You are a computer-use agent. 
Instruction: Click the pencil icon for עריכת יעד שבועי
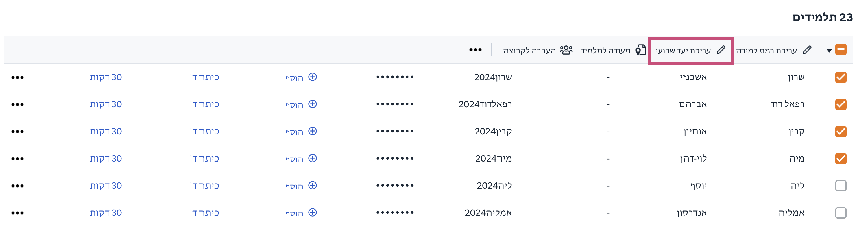721,50
